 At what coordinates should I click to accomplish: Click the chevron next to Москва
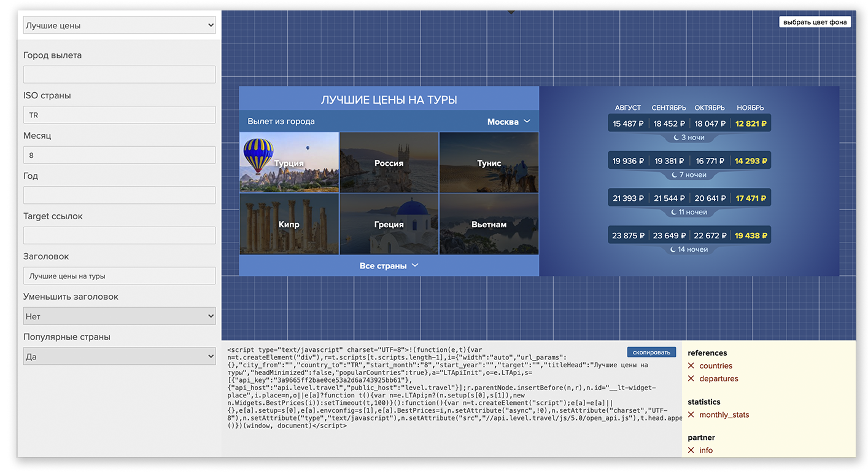pyautogui.click(x=527, y=122)
